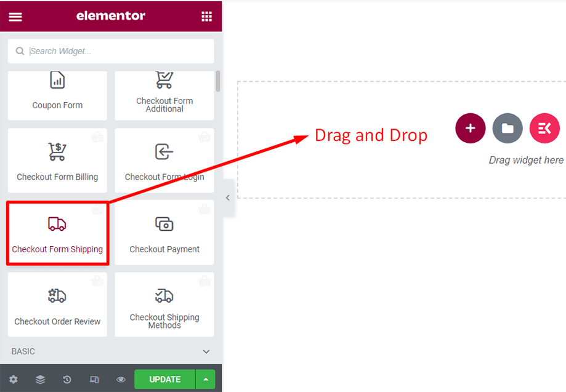566x392 pixels.
Task: Select Checkout Form Additional widget
Action: pos(164,95)
